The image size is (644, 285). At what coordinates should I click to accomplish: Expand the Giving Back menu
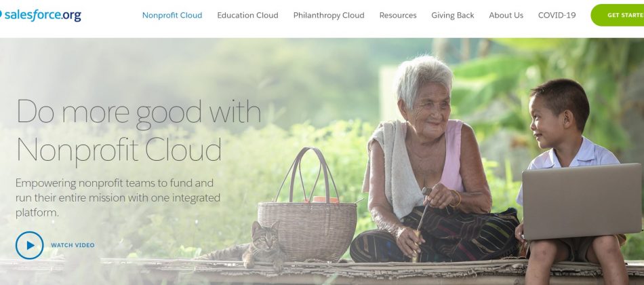[x=453, y=15]
